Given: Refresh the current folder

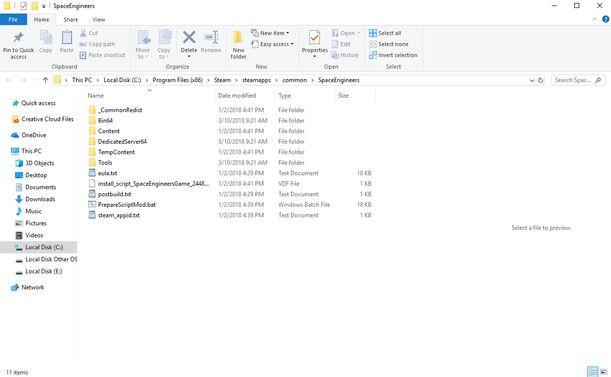Looking at the screenshot, I should 540,80.
